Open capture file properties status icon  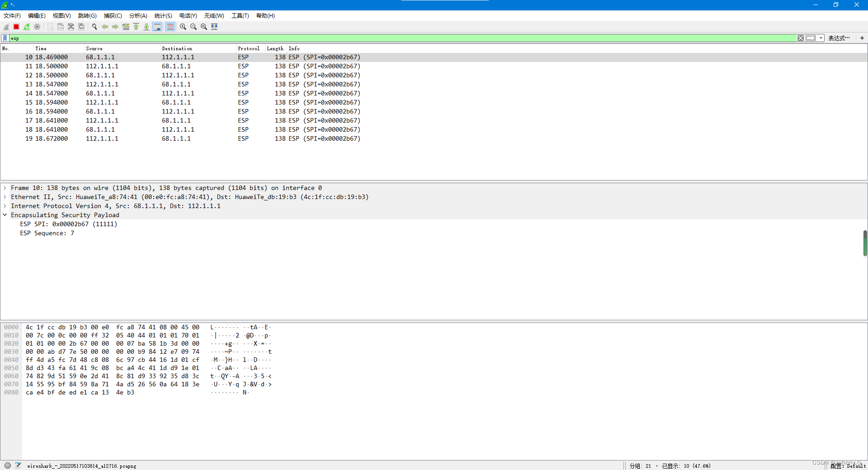point(18,465)
